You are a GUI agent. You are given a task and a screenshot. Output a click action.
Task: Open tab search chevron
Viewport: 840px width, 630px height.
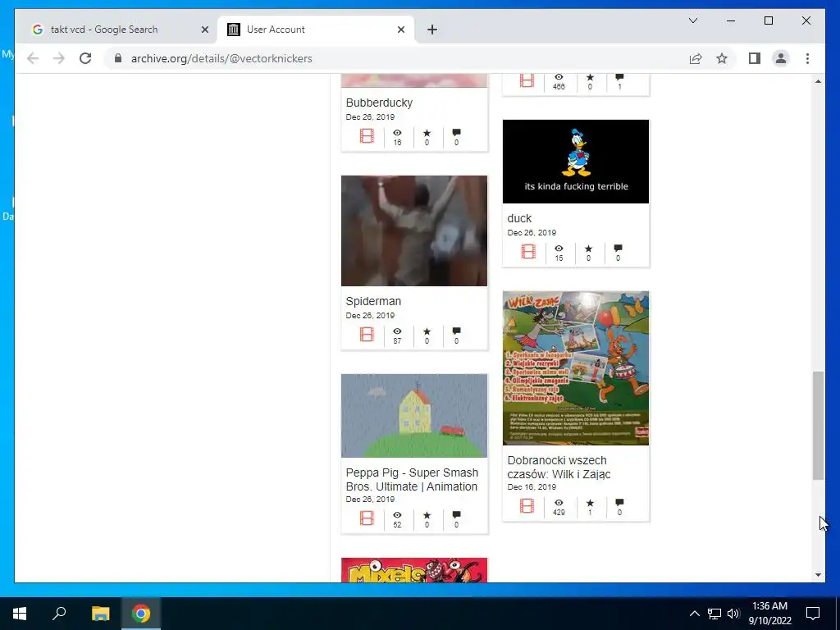693,21
